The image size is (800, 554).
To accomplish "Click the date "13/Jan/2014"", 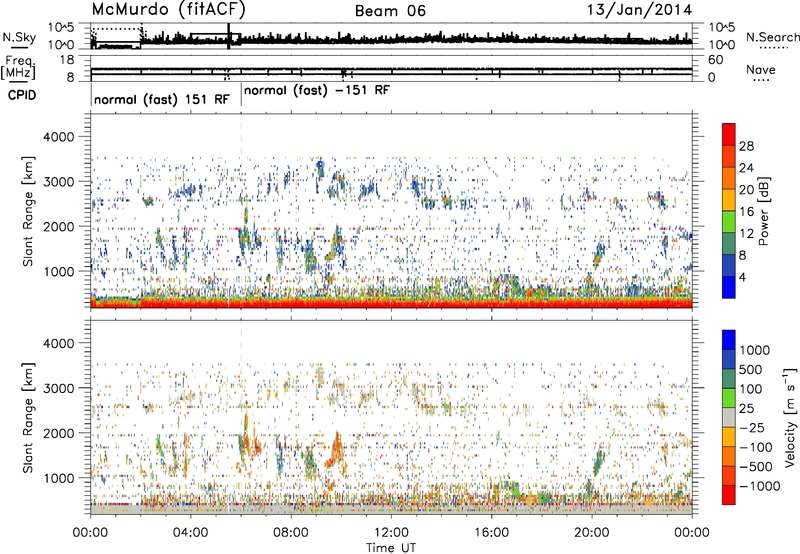I will [639, 10].
